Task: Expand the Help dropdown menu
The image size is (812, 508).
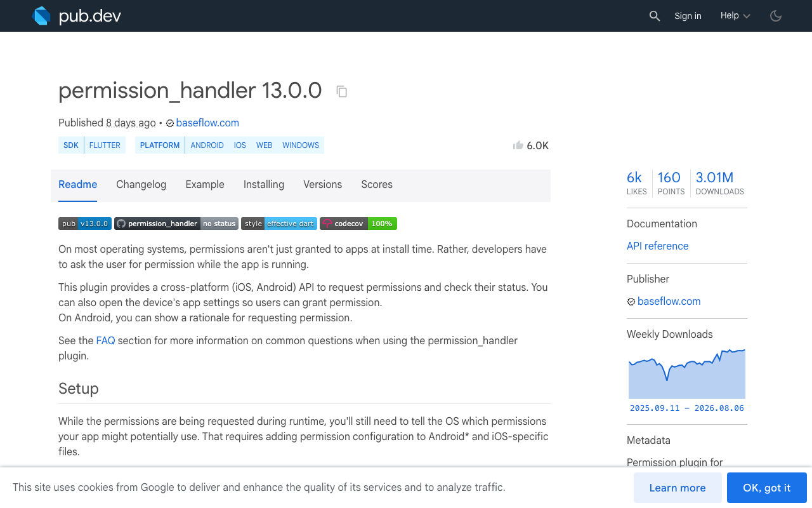Action: 735,16
